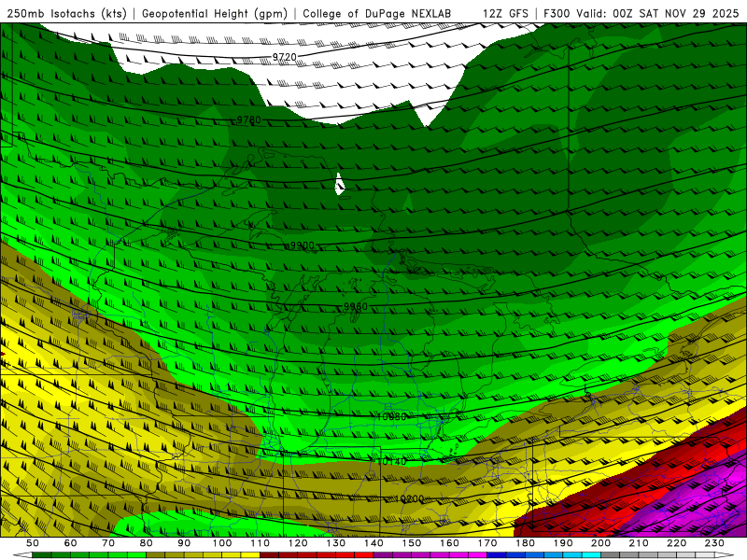Click the 10080 height contour label
747x560 pixels.
pos(391,416)
